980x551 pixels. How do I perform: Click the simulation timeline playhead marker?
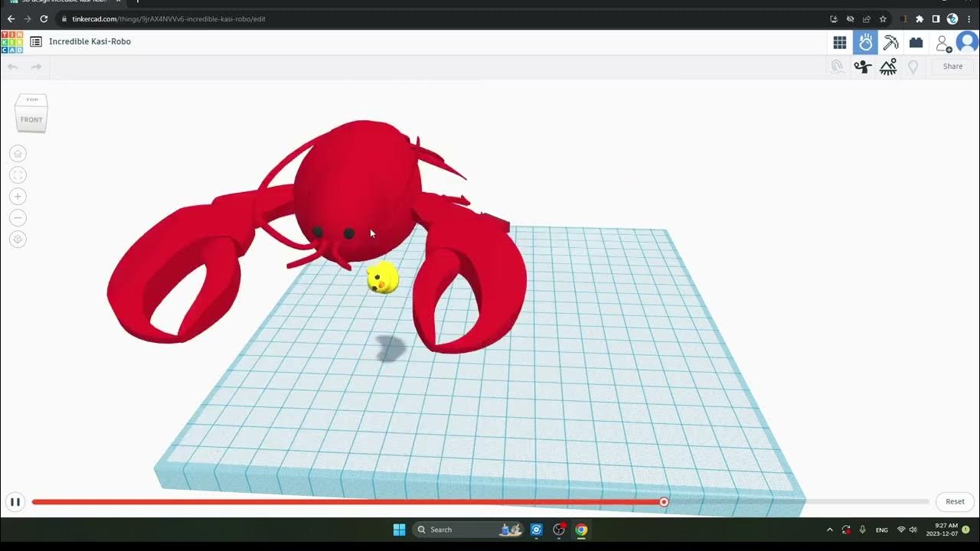coord(664,502)
